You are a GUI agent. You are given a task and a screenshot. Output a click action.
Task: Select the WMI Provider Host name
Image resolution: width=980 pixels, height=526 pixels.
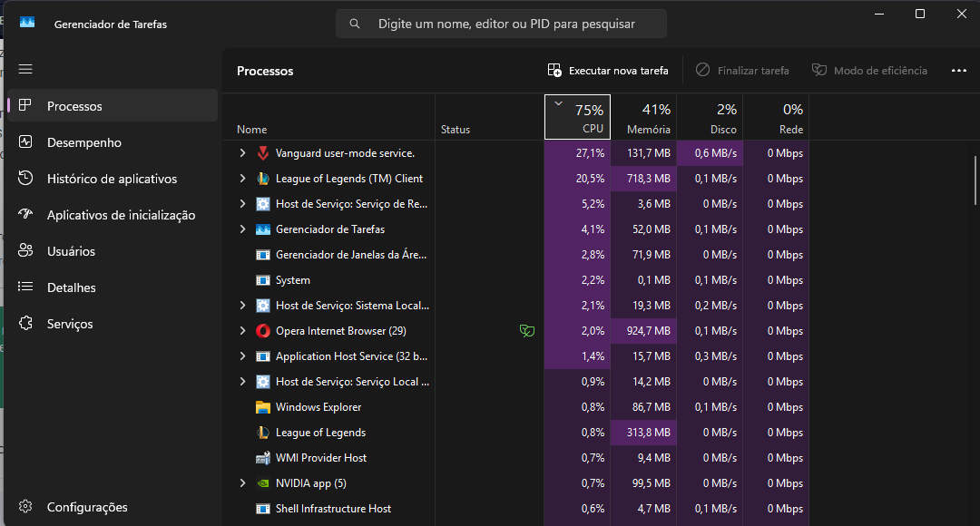coord(321,458)
